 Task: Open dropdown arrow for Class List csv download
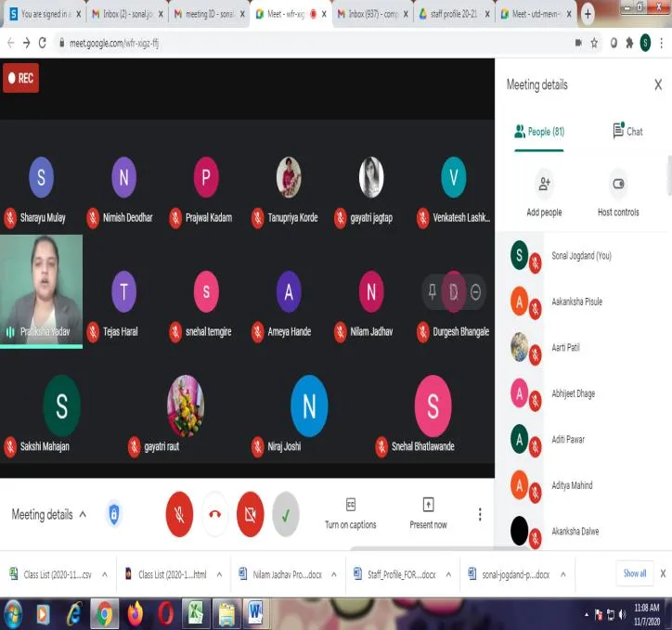point(105,574)
